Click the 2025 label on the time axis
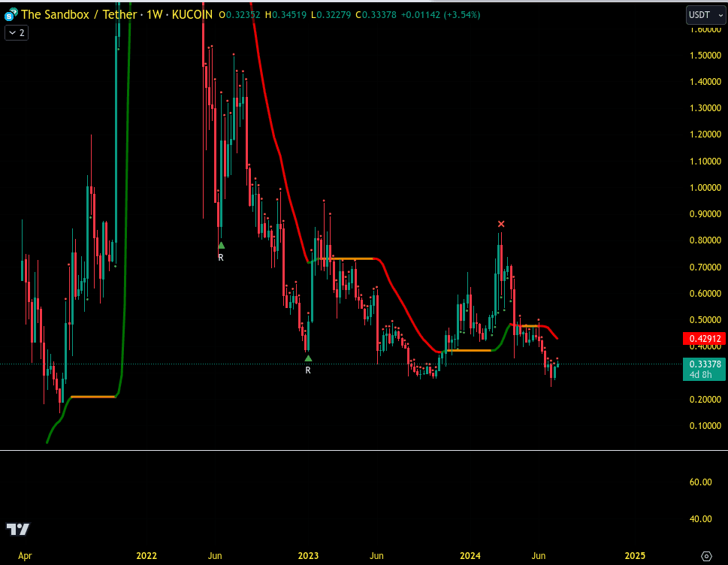Viewport: 728px width, 565px height. (635, 556)
